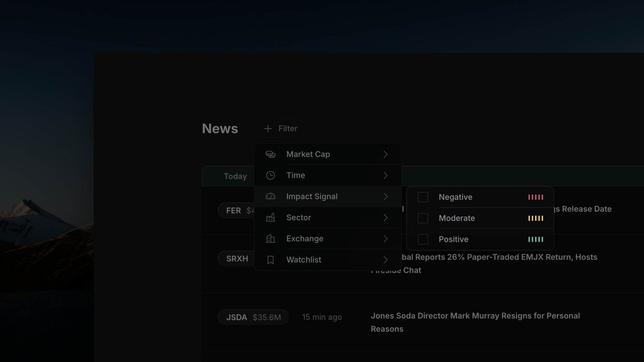Click the Impact Signal gauge icon
This screenshot has width=644, height=362.
click(x=271, y=196)
